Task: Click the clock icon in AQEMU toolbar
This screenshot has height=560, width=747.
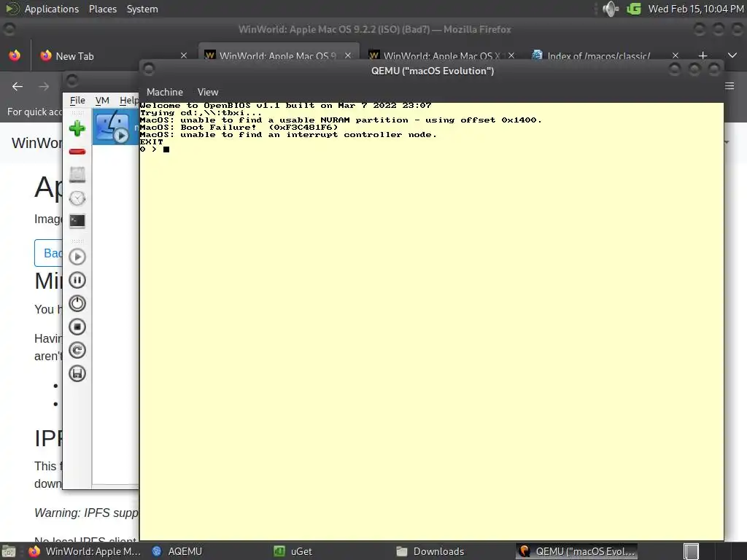Action: (x=77, y=198)
